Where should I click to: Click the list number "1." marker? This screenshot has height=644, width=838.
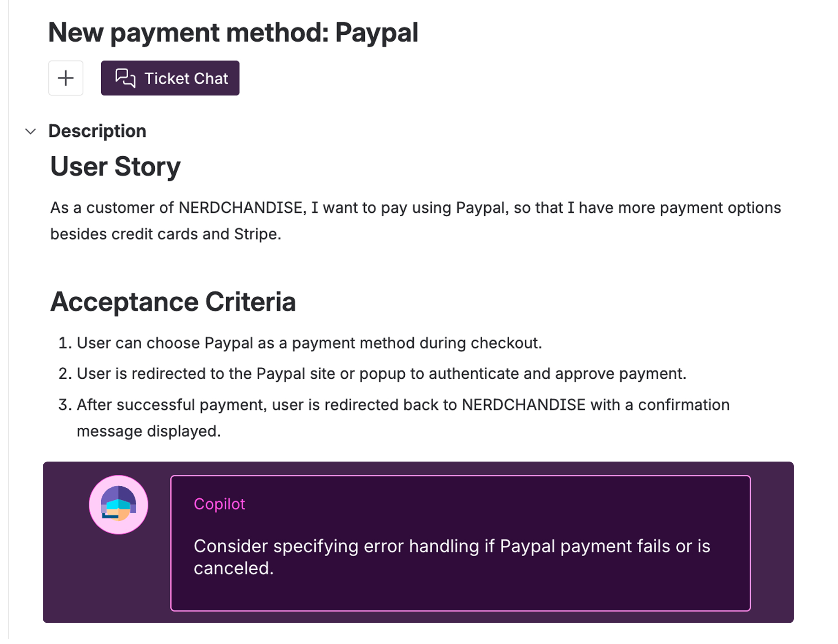(65, 343)
